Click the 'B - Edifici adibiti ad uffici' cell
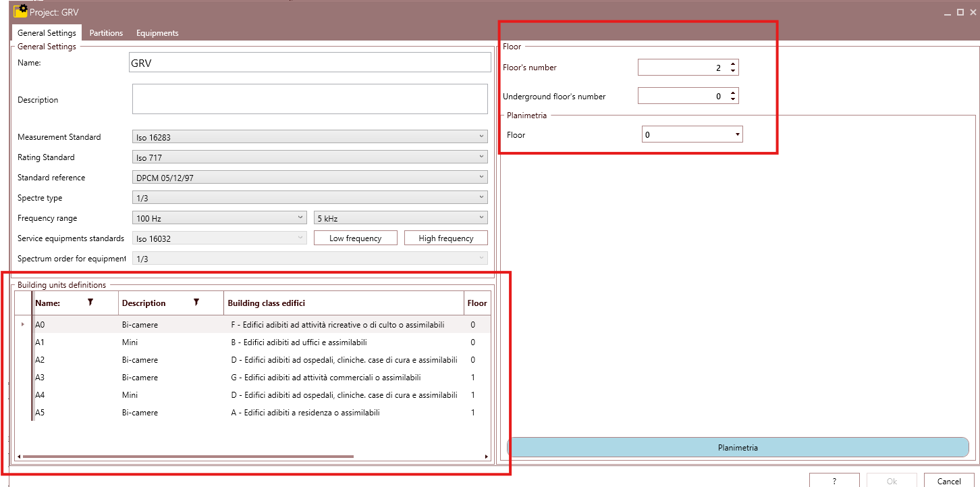Screen dimensions: 980x487 click(344, 342)
